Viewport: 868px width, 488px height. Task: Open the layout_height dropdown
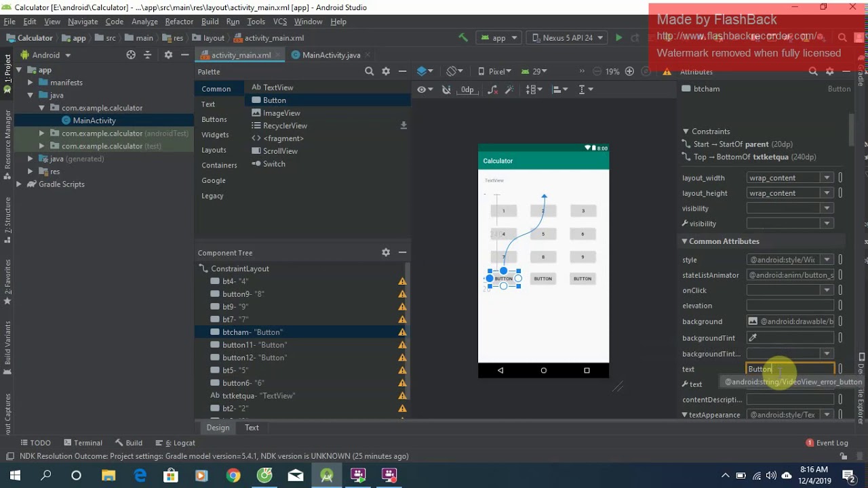826,193
